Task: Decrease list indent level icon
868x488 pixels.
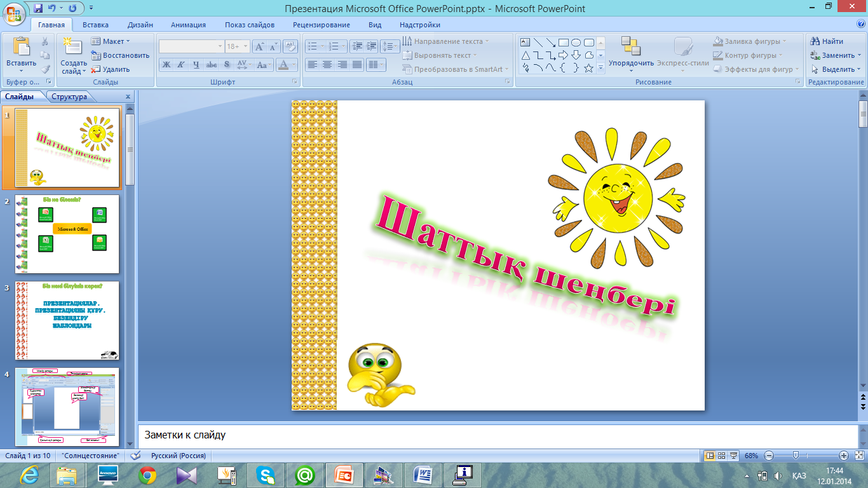Action: (x=356, y=46)
